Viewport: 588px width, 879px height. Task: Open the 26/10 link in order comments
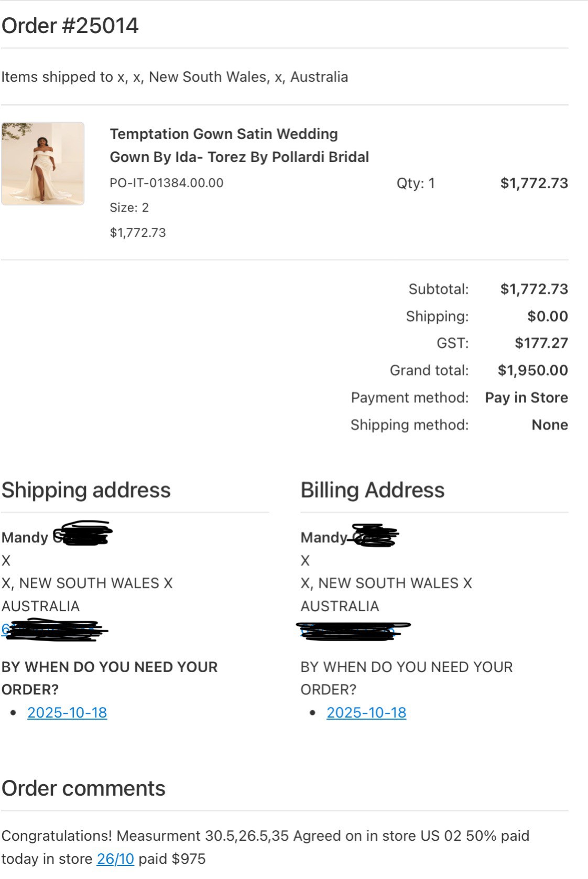pyautogui.click(x=115, y=859)
